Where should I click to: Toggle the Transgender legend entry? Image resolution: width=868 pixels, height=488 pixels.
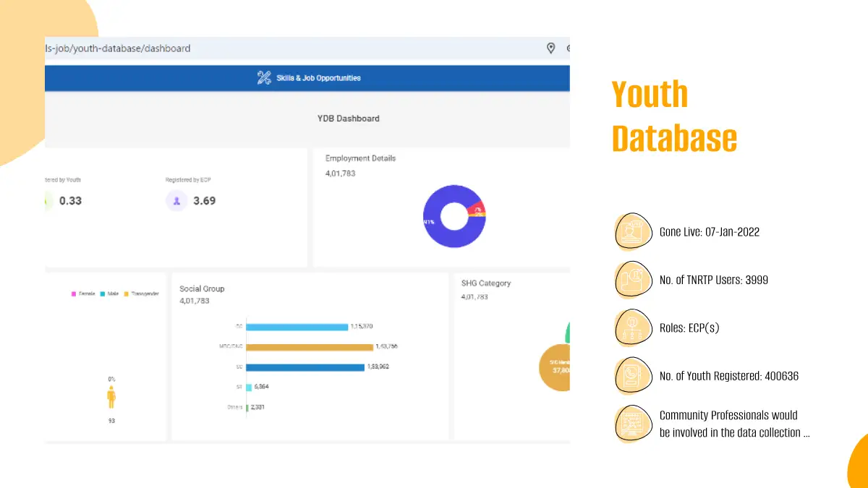pyautogui.click(x=141, y=294)
